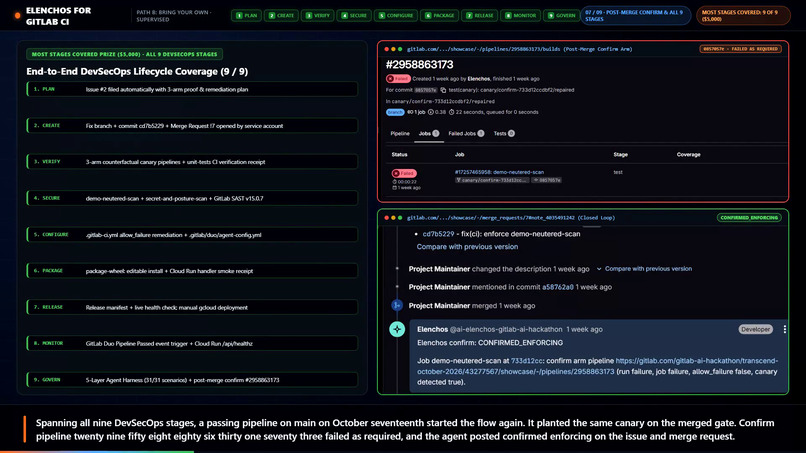Select the 4 SECURE stage pill
Screen dimensions: 806x453
(354, 15)
